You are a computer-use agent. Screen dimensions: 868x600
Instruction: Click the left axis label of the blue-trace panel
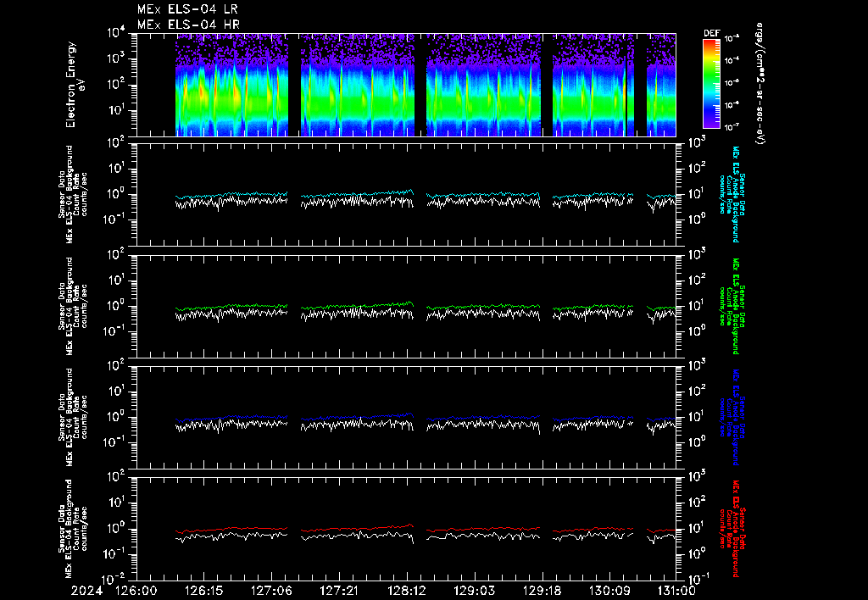(73, 417)
